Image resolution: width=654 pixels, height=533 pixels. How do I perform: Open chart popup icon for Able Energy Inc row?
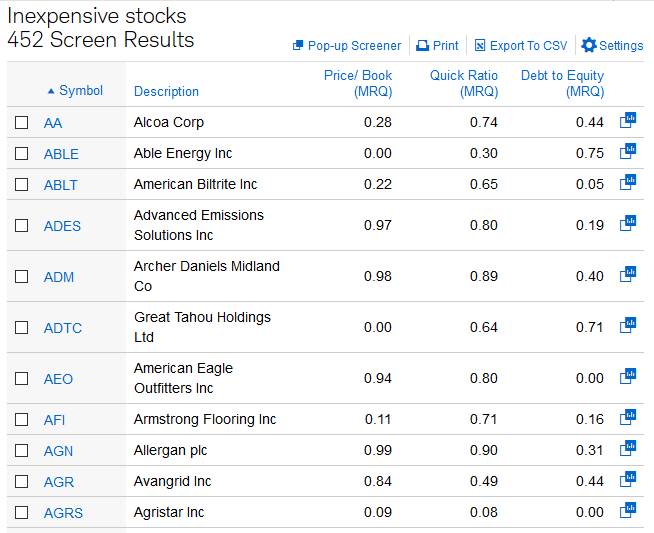[x=628, y=151]
